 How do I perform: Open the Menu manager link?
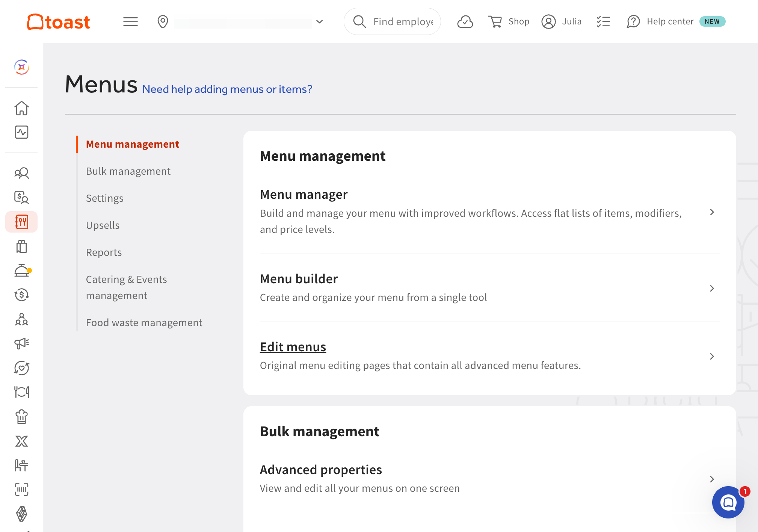[x=304, y=195]
